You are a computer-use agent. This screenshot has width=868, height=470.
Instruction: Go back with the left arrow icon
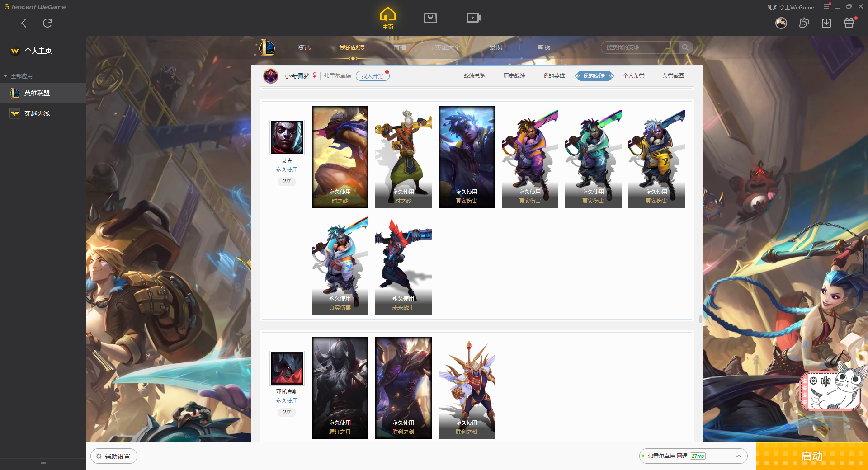click(x=24, y=23)
